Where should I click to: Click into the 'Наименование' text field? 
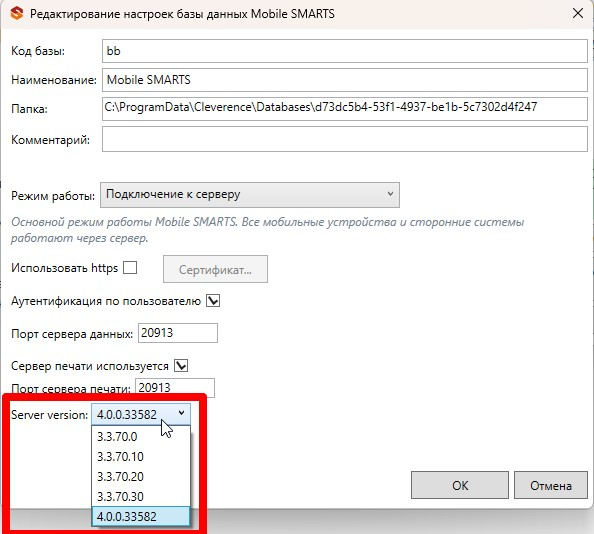[345, 80]
